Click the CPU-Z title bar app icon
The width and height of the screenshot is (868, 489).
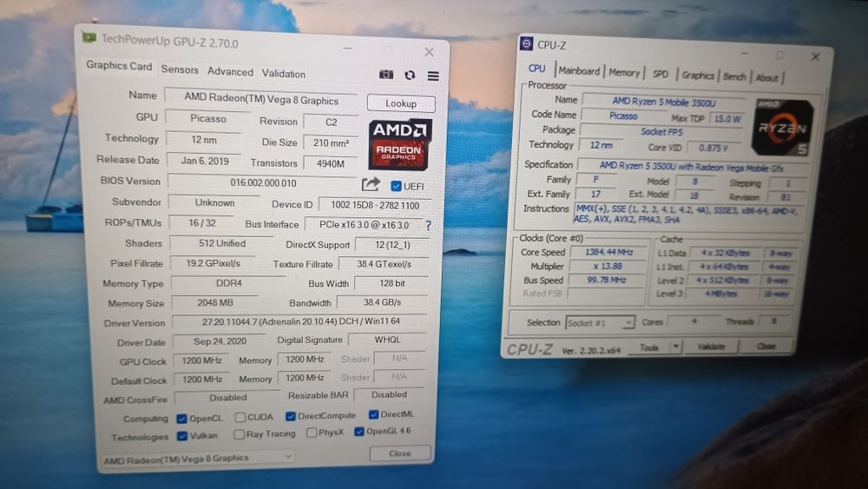pos(527,43)
